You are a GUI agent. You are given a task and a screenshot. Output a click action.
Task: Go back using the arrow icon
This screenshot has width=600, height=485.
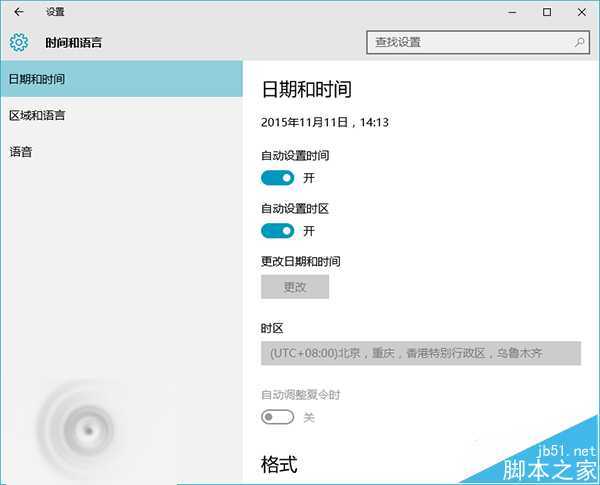point(19,12)
